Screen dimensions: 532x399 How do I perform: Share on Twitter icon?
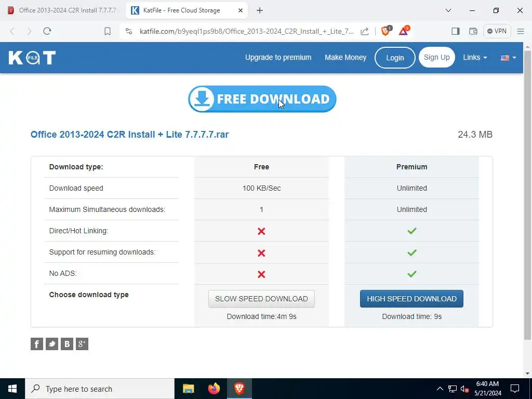point(52,344)
